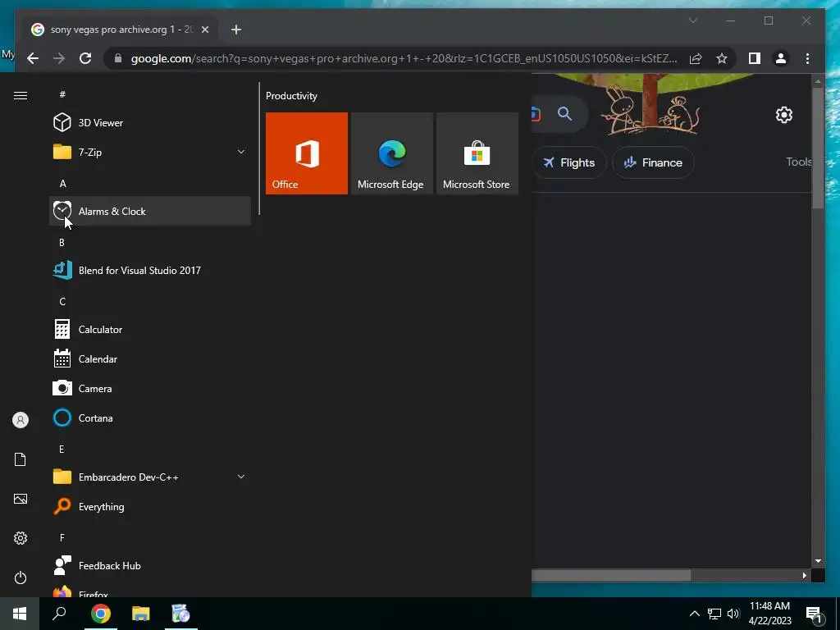Launch the Camera app
The height and width of the screenshot is (630, 840).
coord(150,388)
